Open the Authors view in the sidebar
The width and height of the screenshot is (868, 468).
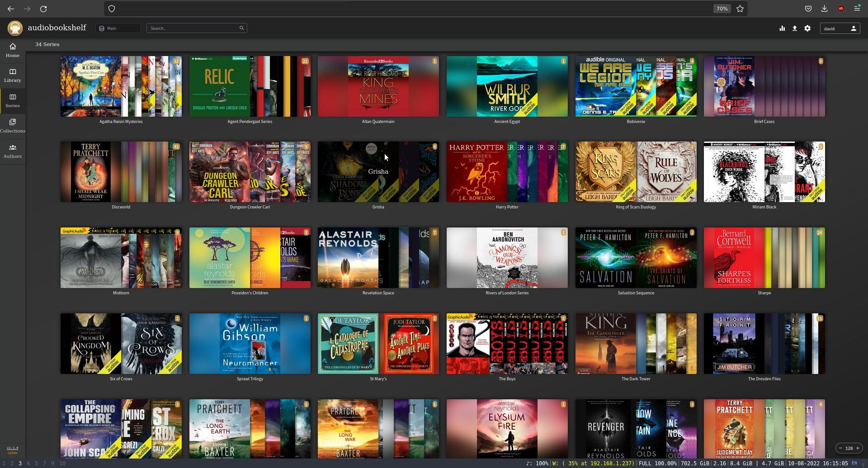[x=12, y=151]
